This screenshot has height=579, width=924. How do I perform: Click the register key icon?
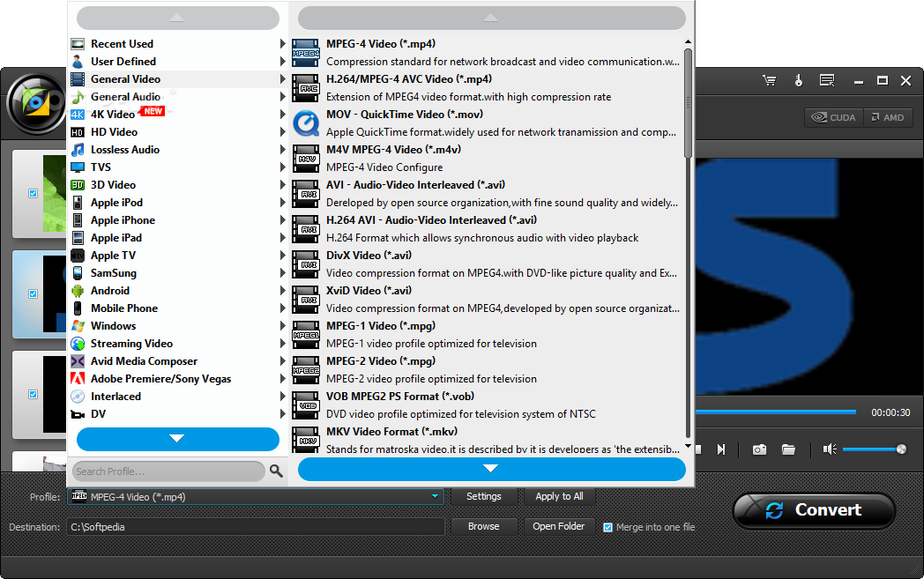tap(799, 81)
